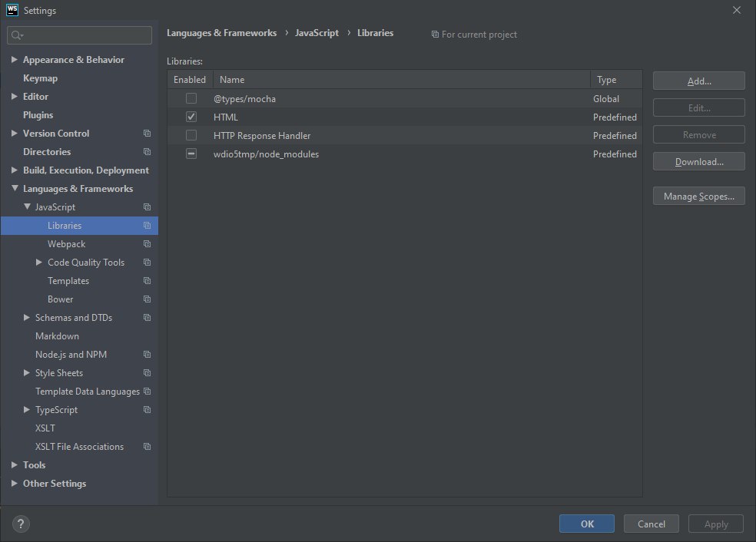
Task: Toggle the wdio5tmp/node_modules checkbox
Action: (191, 154)
